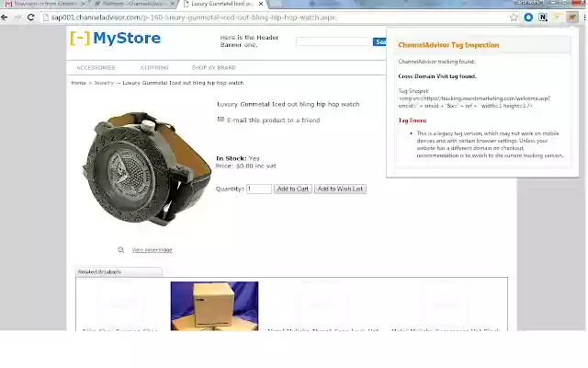Open the cardboard box related product thumbnail

click(214, 306)
